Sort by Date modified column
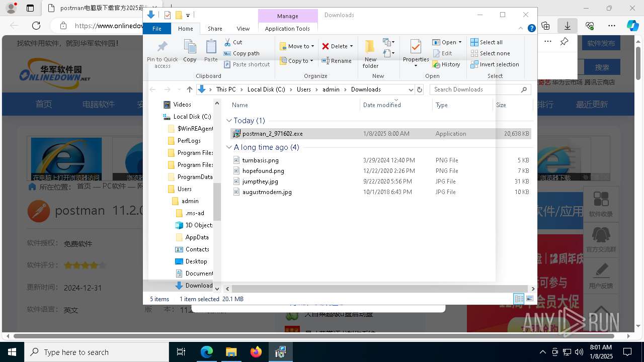Image resolution: width=644 pixels, height=362 pixels. pyautogui.click(x=396, y=105)
